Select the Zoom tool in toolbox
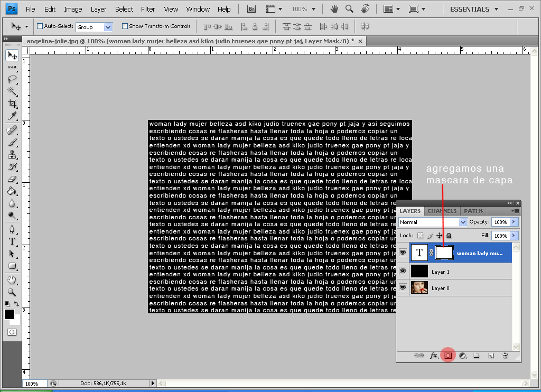The image size is (541, 392). [12, 292]
